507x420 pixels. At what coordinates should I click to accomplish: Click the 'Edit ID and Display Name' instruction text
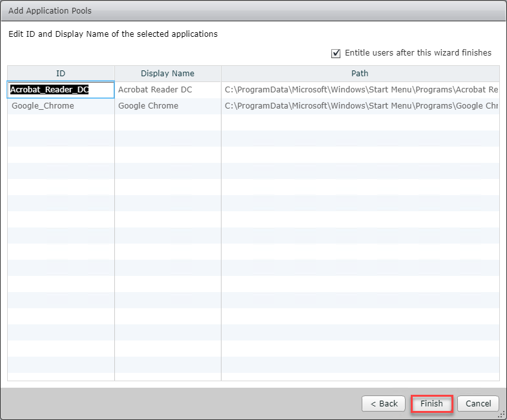pyautogui.click(x=113, y=34)
